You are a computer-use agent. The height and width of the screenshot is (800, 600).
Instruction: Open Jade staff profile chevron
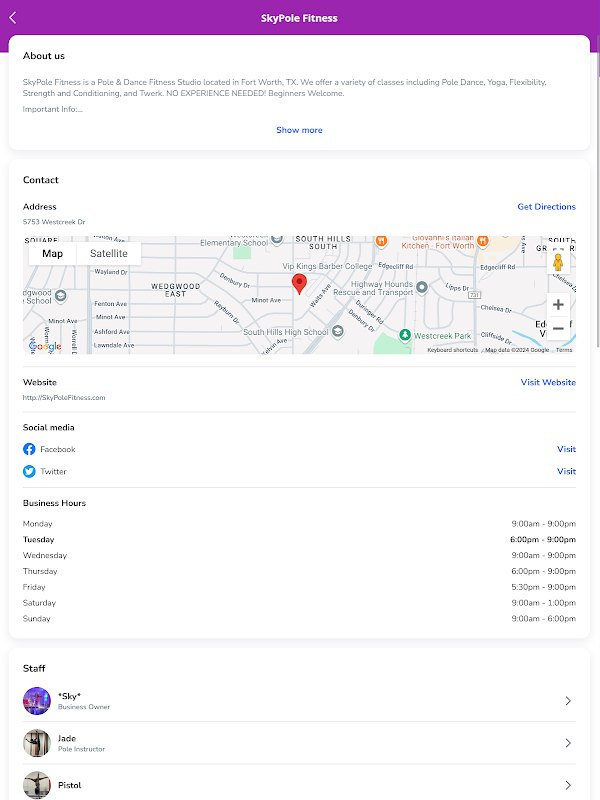568,743
